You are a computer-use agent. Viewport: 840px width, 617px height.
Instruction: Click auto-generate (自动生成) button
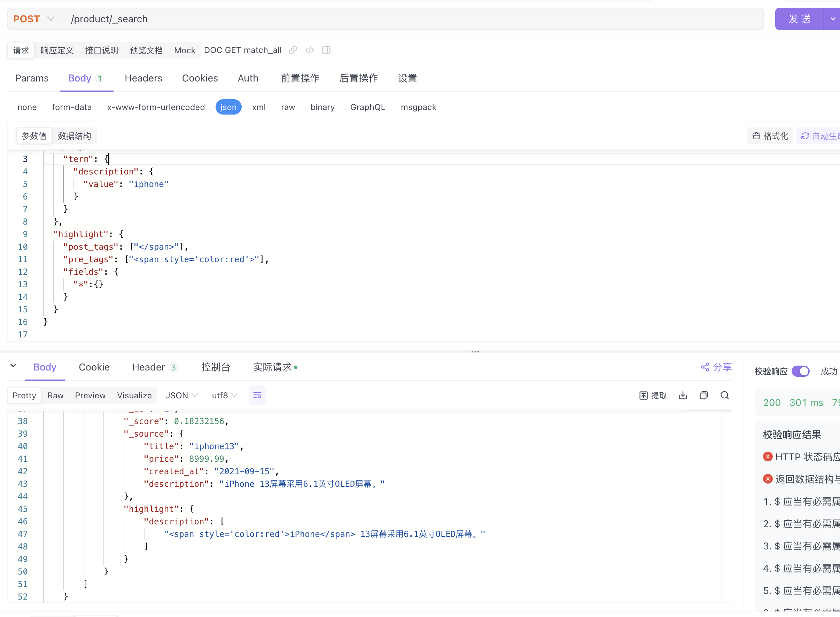pyautogui.click(x=819, y=136)
